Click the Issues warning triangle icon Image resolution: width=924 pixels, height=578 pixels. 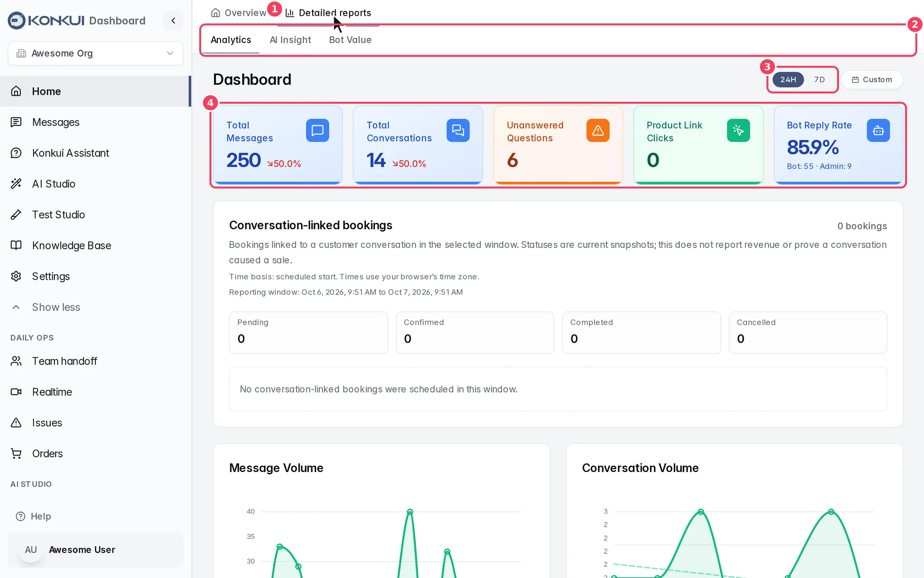click(x=16, y=423)
